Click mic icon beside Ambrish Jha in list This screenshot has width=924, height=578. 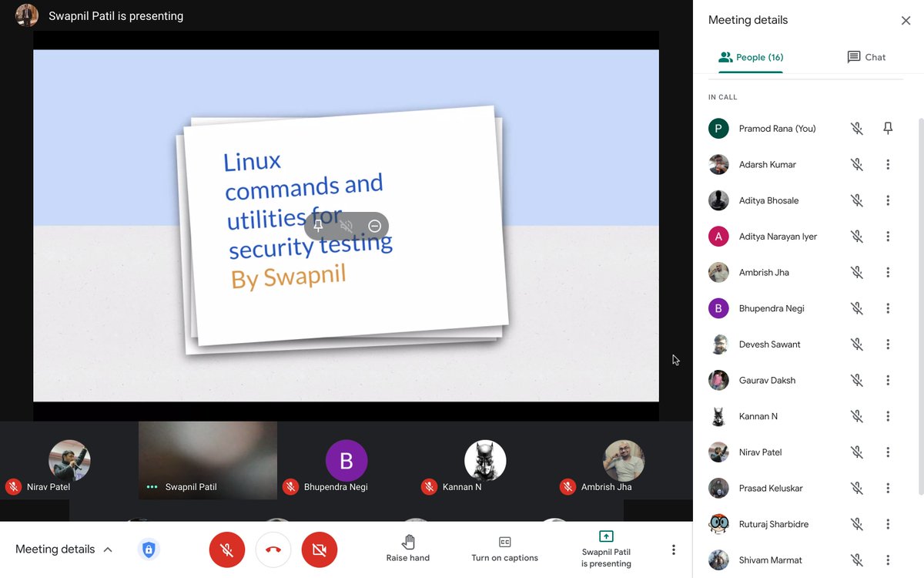pyautogui.click(x=856, y=272)
